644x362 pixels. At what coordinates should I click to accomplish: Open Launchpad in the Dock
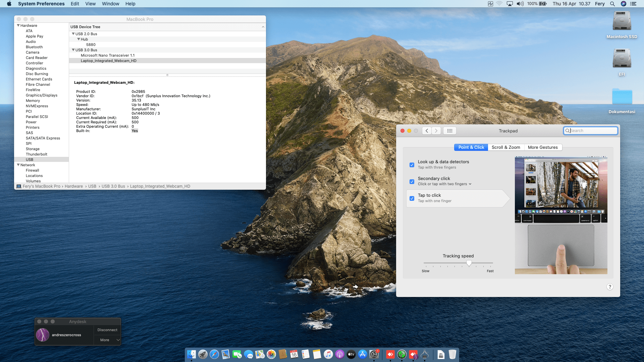tap(203, 354)
